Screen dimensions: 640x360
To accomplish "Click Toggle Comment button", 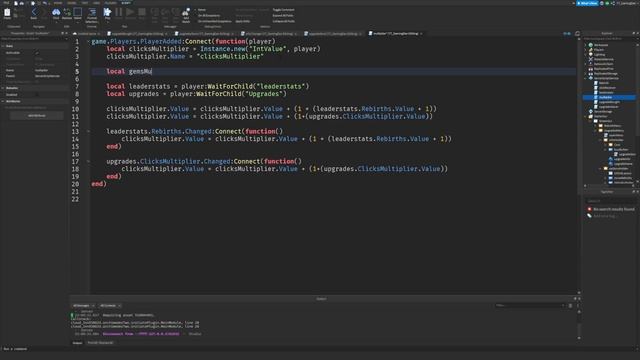I will [283, 10].
